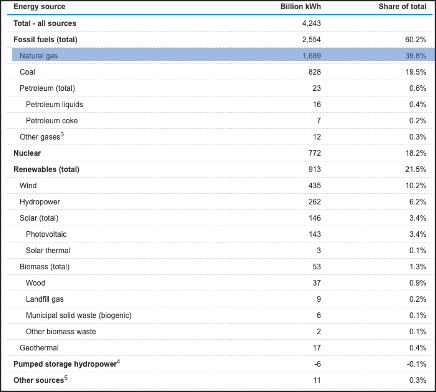Click the "Share of total" column header
This screenshot has width=436, height=392.
pos(402,7)
